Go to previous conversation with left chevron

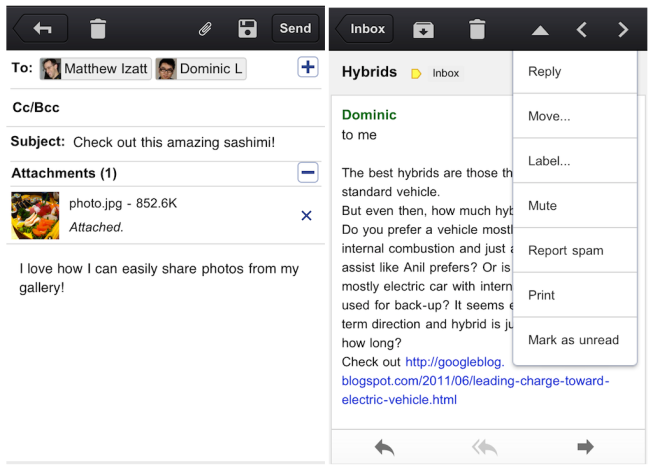click(x=582, y=30)
